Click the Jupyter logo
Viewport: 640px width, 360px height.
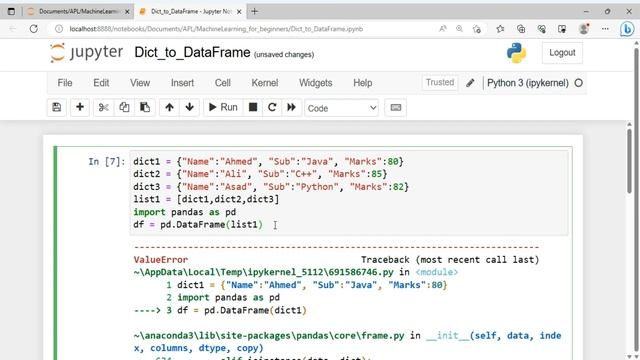[x=86, y=53]
